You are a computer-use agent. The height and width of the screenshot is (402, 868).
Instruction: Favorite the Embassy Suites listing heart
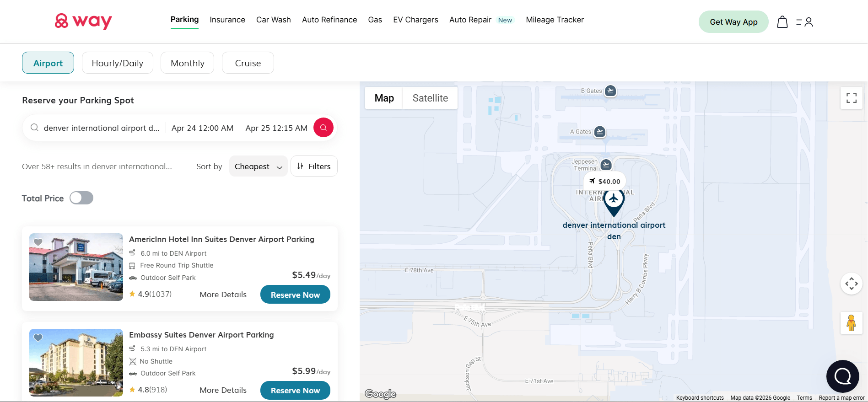tap(38, 338)
